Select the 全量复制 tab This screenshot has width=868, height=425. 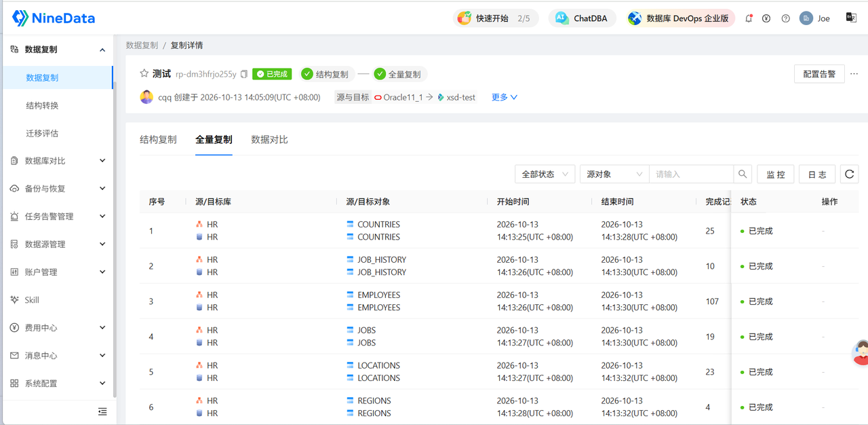tap(214, 140)
